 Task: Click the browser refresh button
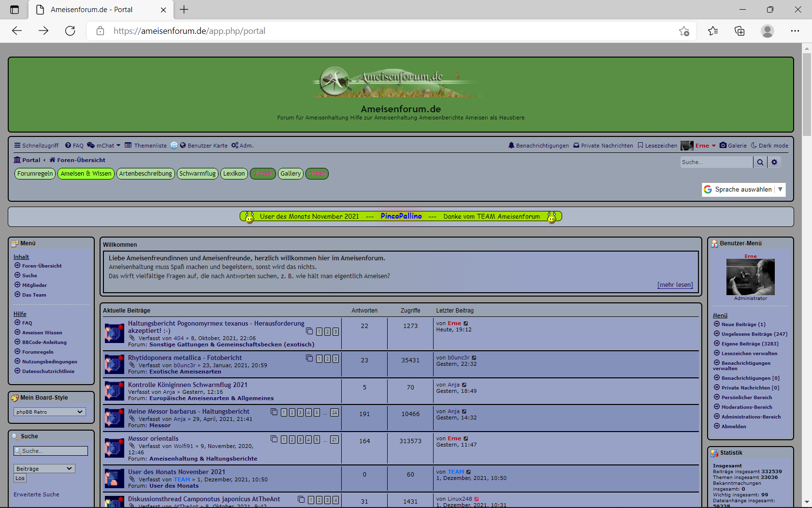point(70,31)
